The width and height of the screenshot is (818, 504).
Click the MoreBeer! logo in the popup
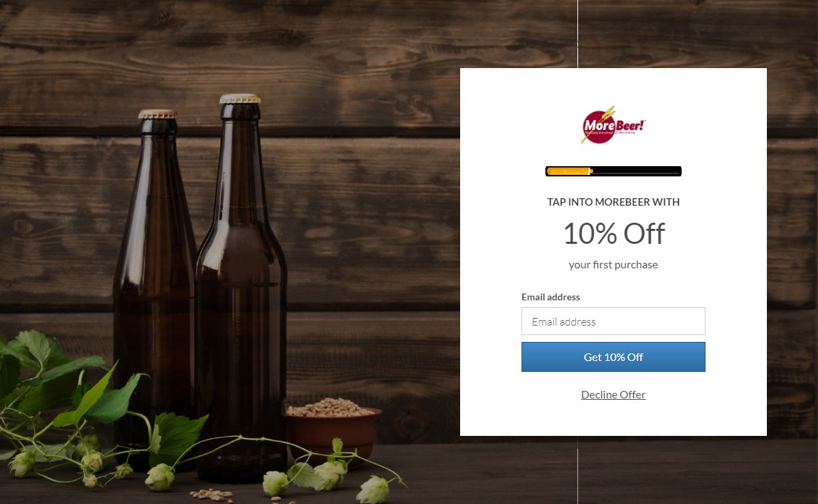point(613,125)
